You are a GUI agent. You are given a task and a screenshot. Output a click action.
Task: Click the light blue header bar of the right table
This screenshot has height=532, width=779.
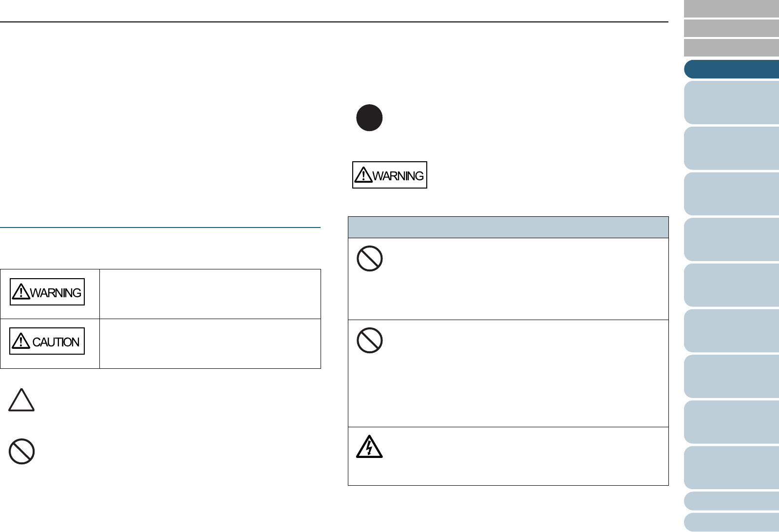(508, 228)
